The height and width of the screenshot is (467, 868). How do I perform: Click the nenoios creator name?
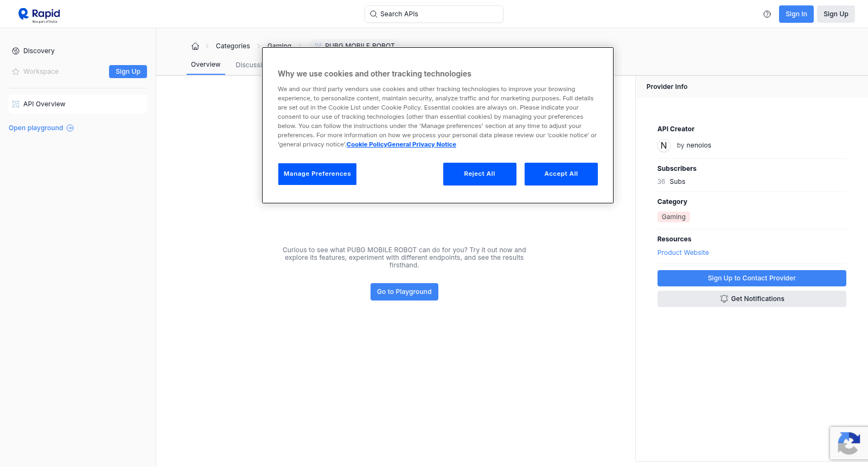tap(698, 145)
